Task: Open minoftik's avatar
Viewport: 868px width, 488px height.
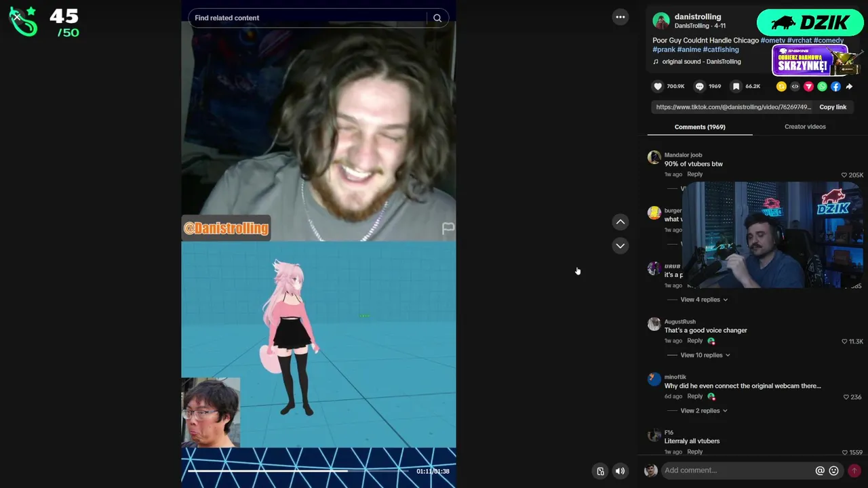Action: [x=654, y=380]
